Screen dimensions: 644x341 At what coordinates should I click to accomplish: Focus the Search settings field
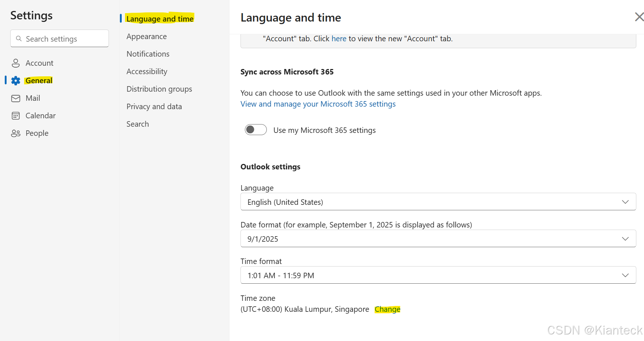(60, 38)
